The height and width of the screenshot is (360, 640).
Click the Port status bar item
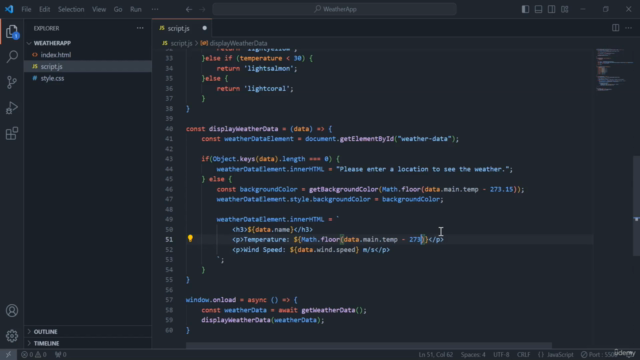point(598,354)
